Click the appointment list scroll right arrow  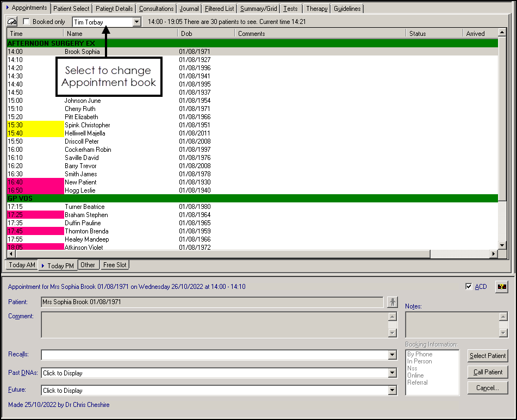(494, 254)
